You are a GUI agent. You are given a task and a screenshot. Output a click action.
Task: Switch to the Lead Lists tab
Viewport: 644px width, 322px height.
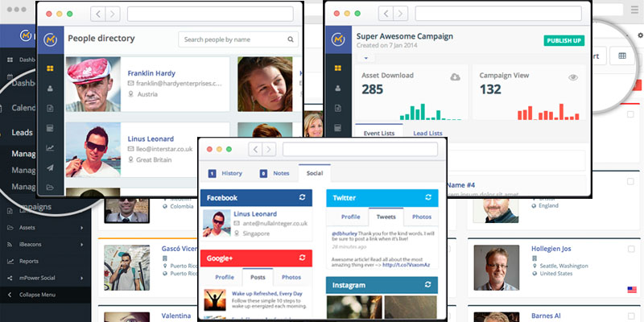pyautogui.click(x=427, y=133)
